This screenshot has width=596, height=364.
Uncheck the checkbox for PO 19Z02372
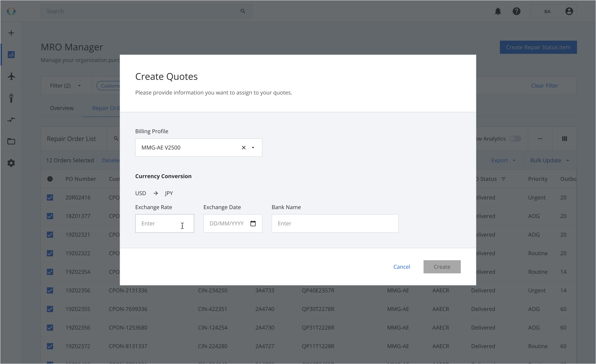[50, 346]
